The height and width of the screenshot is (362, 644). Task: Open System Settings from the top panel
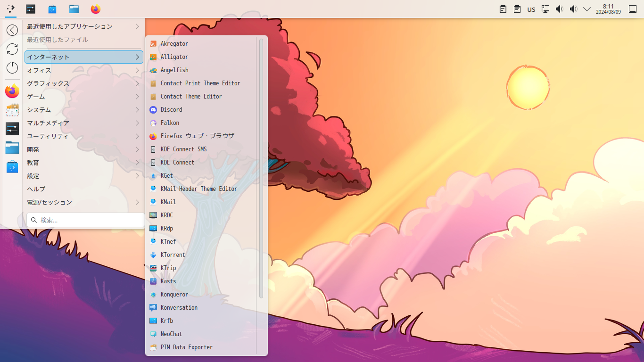click(x=31, y=9)
